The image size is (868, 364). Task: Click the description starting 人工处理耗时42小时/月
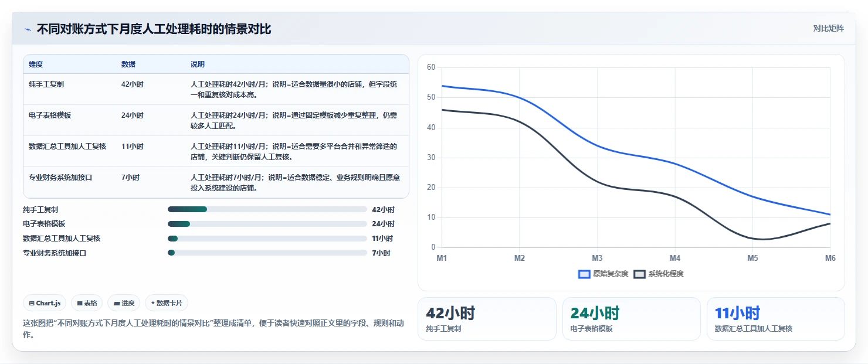[295, 89]
